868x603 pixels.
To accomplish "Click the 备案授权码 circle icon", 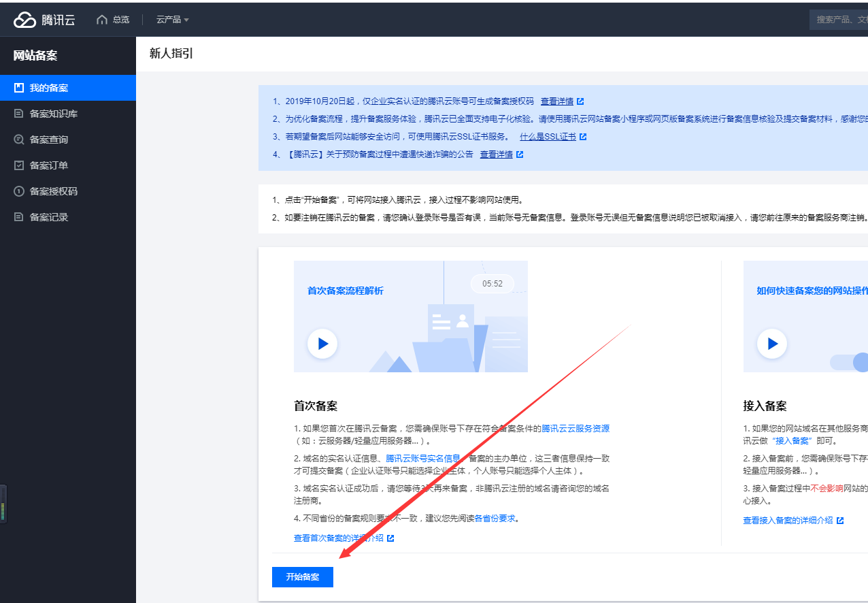I will coord(19,191).
